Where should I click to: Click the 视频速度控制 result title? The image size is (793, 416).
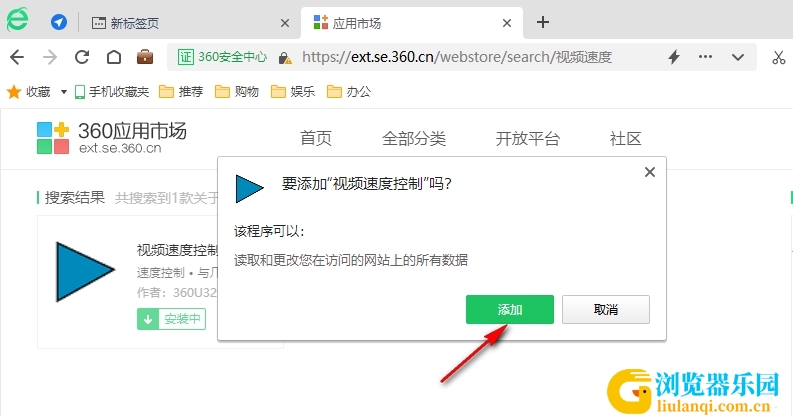click(x=177, y=250)
